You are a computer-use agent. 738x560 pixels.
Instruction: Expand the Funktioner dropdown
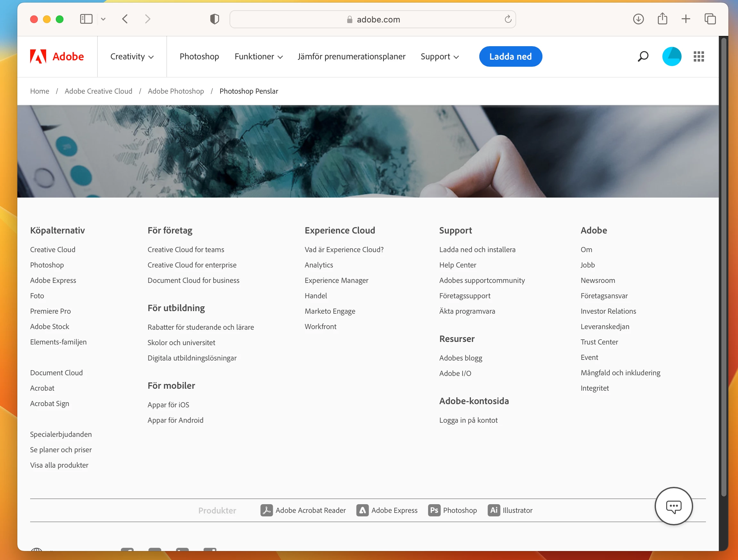coord(259,56)
